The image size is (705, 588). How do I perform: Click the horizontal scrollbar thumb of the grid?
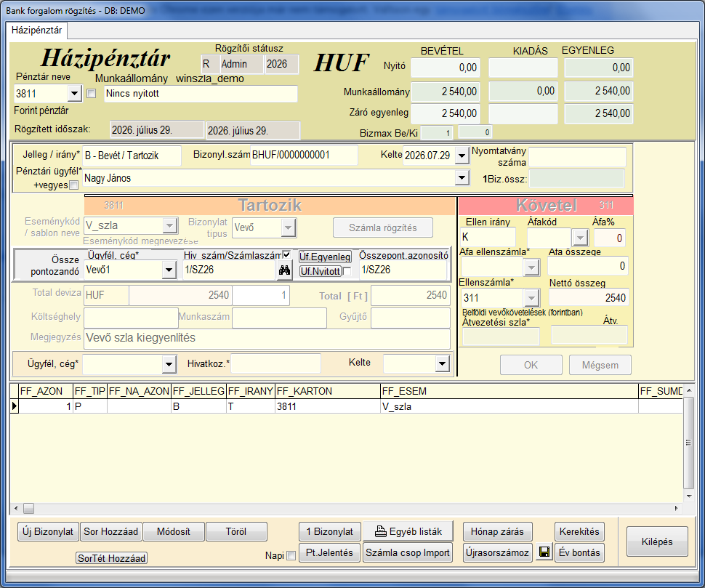(x=29, y=509)
